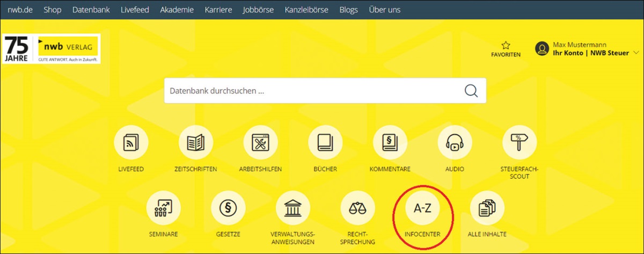Open the Livefeed category icon
Image resolution: width=644 pixels, height=254 pixels.
131,142
